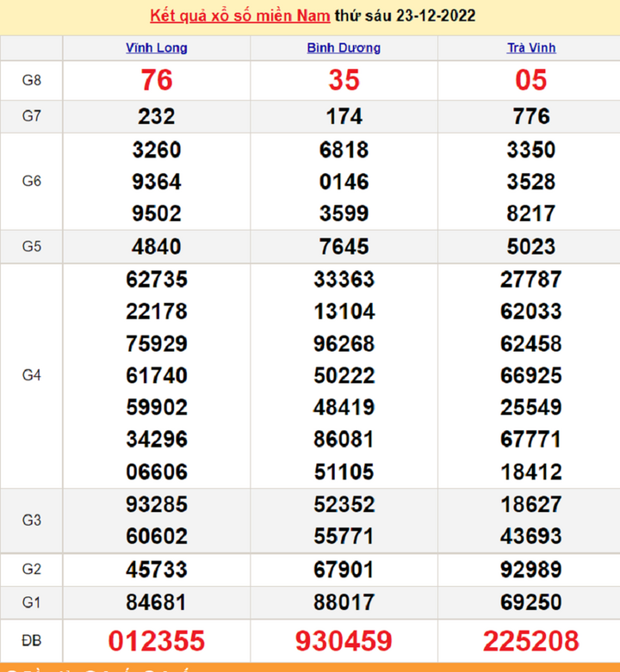Select the G2 row label
The width and height of the screenshot is (620, 672).
(32, 569)
